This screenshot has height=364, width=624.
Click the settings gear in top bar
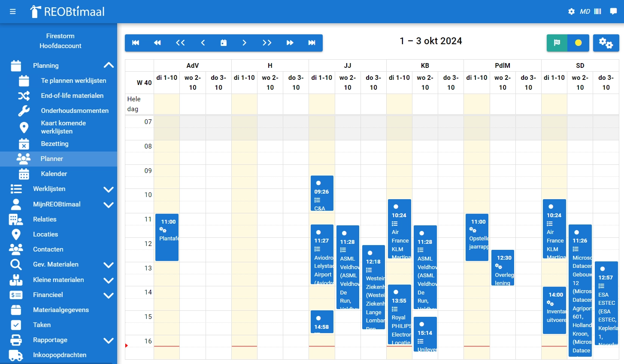[x=571, y=12]
